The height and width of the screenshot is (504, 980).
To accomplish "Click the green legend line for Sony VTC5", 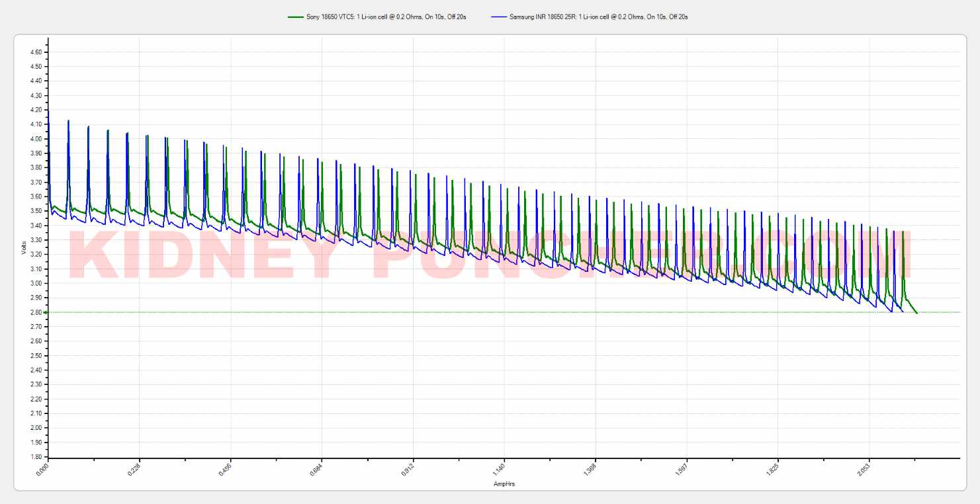I will (x=297, y=17).
